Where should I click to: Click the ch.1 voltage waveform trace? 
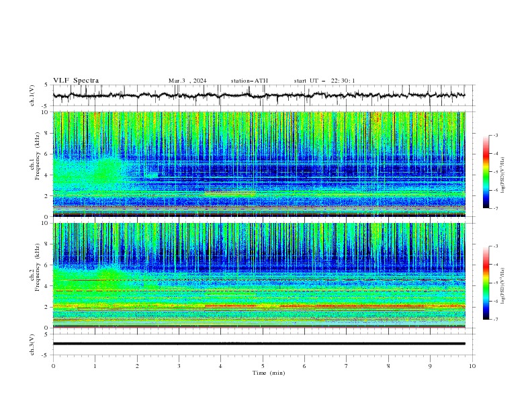click(x=259, y=95)
